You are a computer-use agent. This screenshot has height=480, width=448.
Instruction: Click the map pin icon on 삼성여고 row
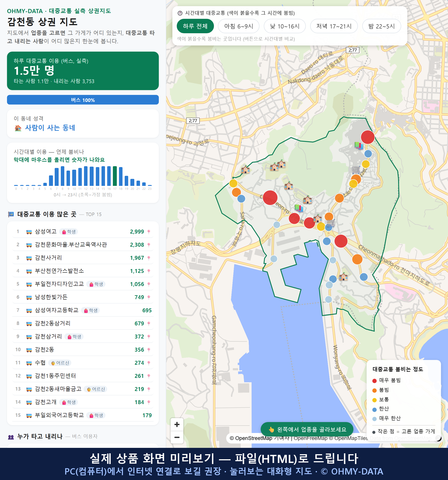(149, 232)
